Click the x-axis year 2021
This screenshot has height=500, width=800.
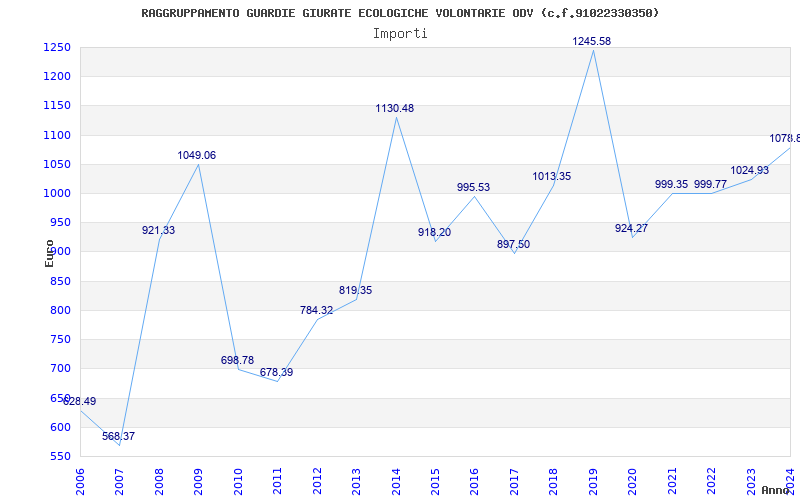pyautogui.click(x=672, y=482)
